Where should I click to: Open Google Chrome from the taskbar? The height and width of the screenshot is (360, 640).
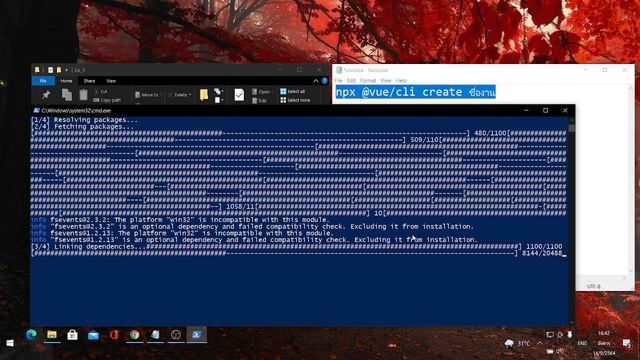tap(134, 335)
